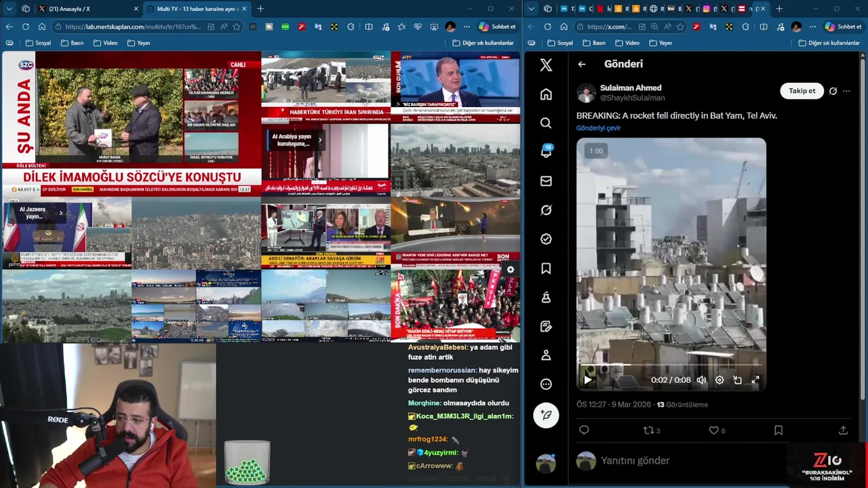Viewport: 868px width, 488px height.
Task: Open Bookmarks icon in X sidebar
Action: pyautogui.click(x=546, y=268)
